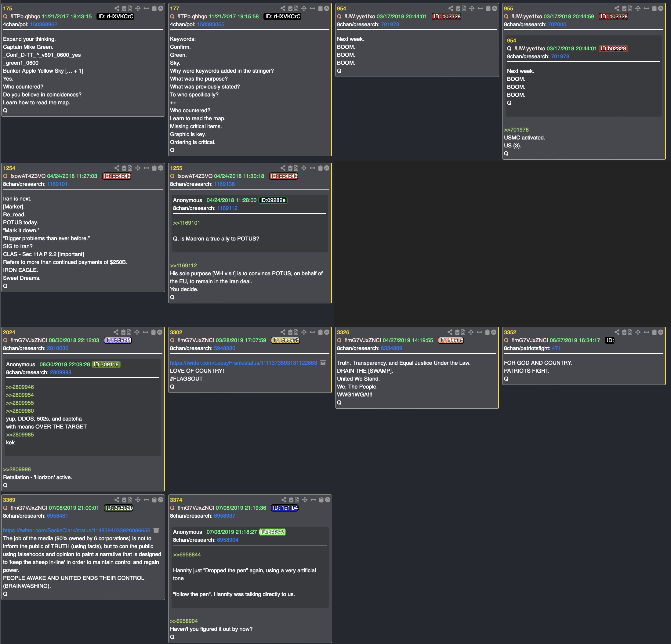The height and width of the screenshot is (644, 671).
Task: Click the move icon on post 3326
Action: (471, 332)
